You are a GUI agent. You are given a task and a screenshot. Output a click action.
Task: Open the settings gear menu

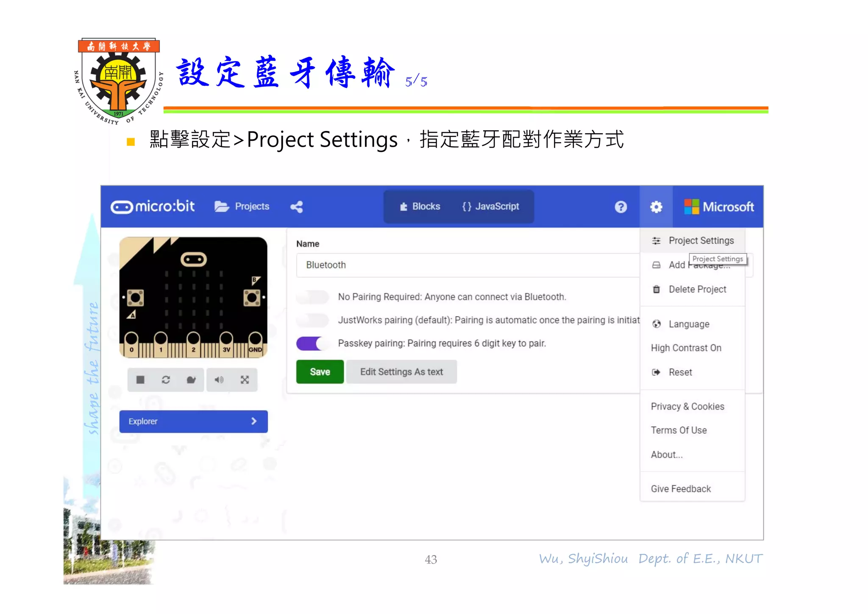coord(656,207)
